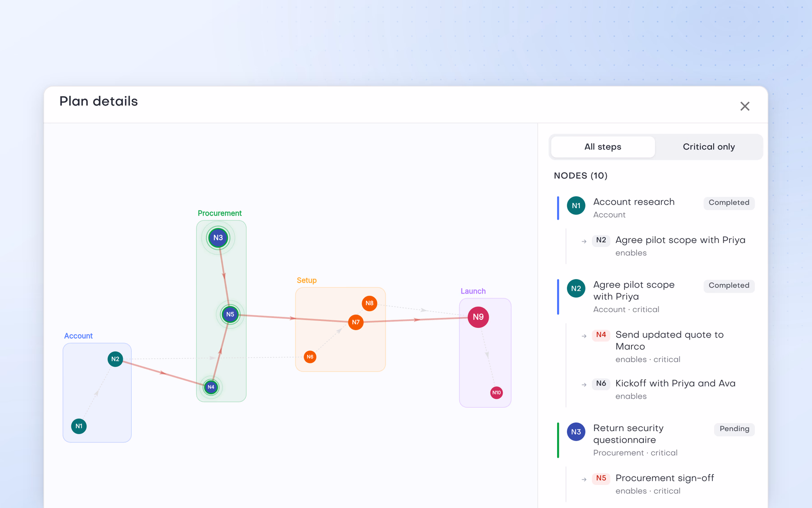This screenshot has height=508, width=812.
Task: Open Kickoff with Priya and Ava link
Action: (x=675, y=383)
